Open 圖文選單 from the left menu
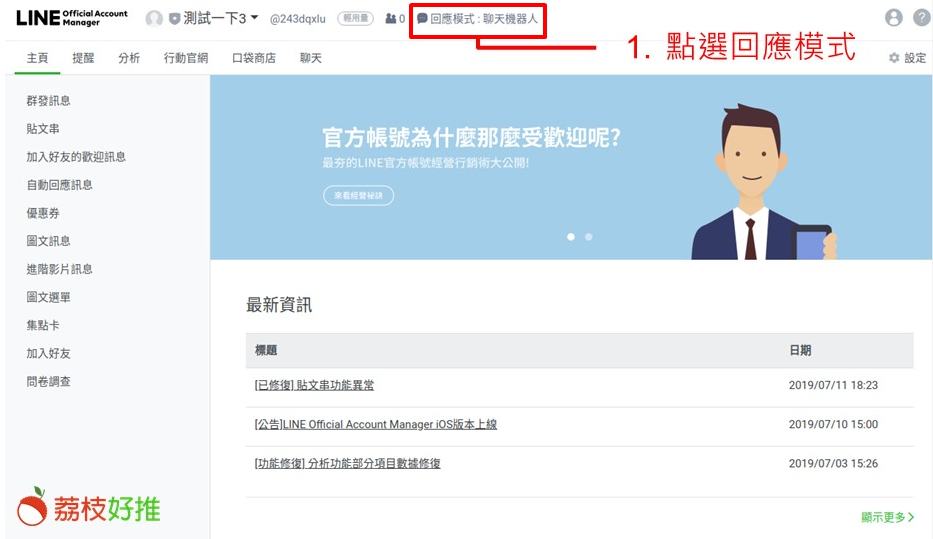Viewport: 933px width, 539px height. [x=48, y=297]
